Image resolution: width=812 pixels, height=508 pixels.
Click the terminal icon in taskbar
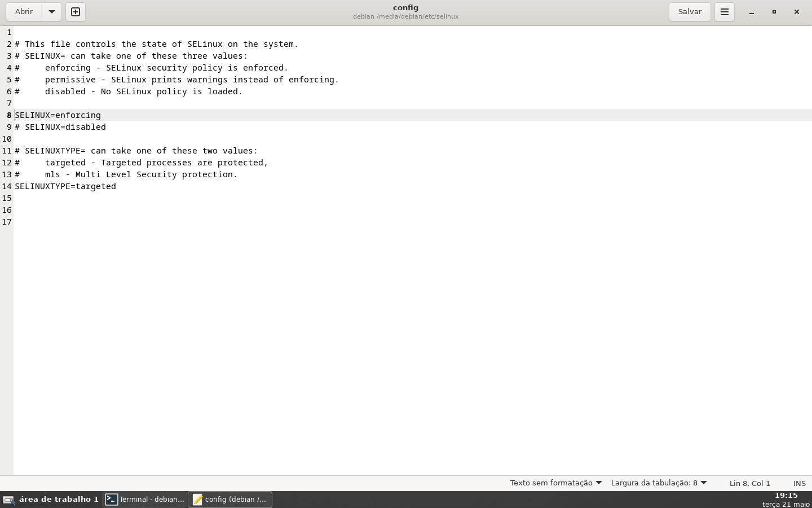click(112, 500)
